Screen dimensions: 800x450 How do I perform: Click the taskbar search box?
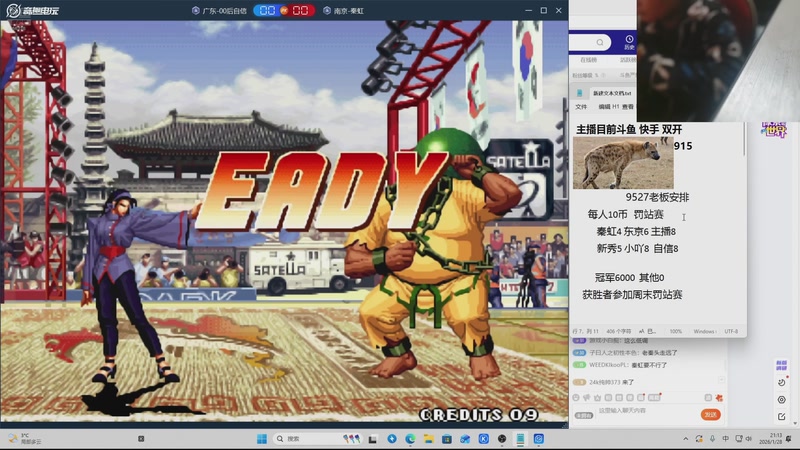[x=318, y=439]
